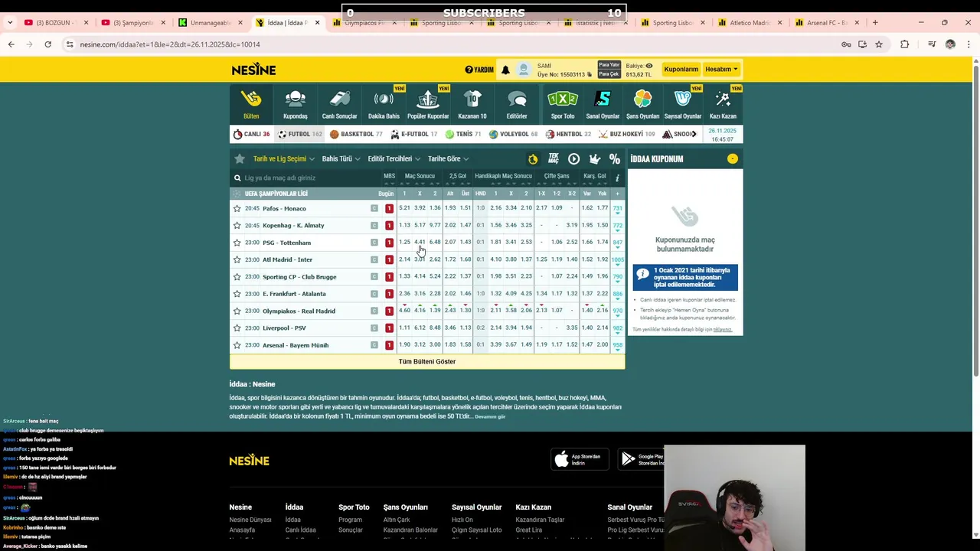Image resolution: width=980 pixels, height=551 pixels.
Task: Click the stopwatch filter icon
Action: (533, 158)
